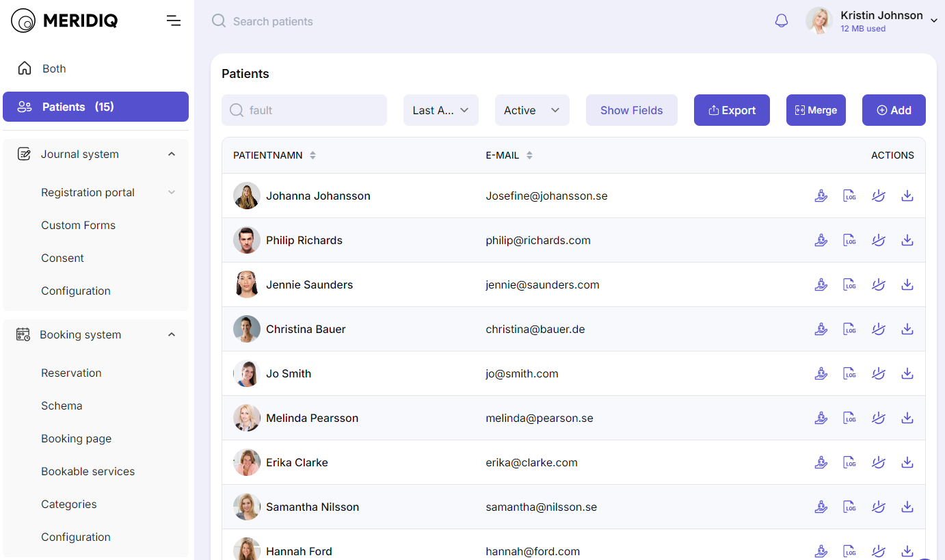This screenshot has width=945, height=560.
Task: Click the patient filter search box
Action: (304, 110)
